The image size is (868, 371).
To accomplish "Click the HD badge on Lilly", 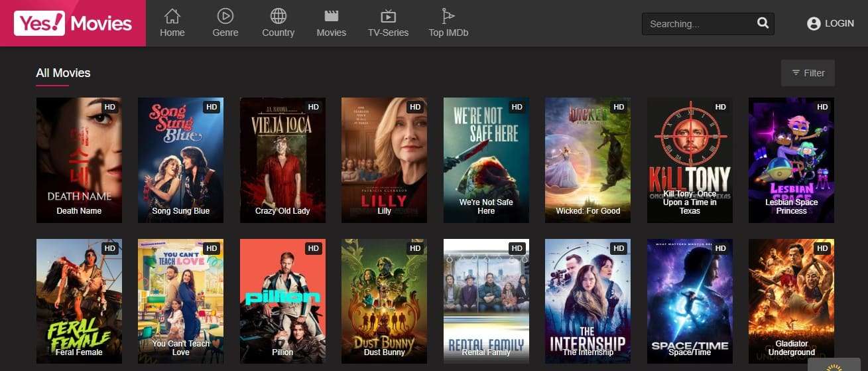I will (415, 107).
